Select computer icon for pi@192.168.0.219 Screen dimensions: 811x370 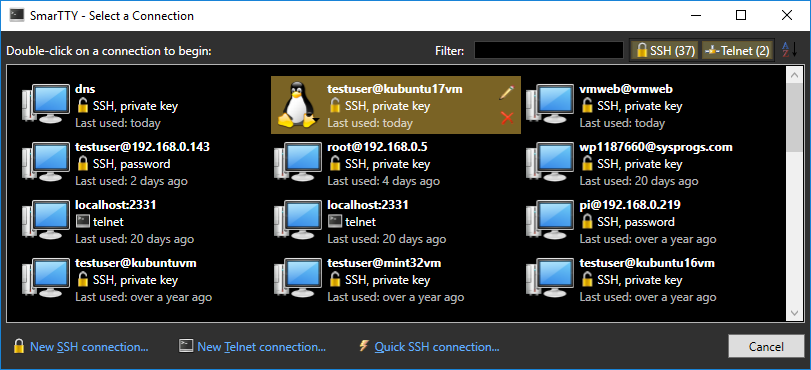550,219
